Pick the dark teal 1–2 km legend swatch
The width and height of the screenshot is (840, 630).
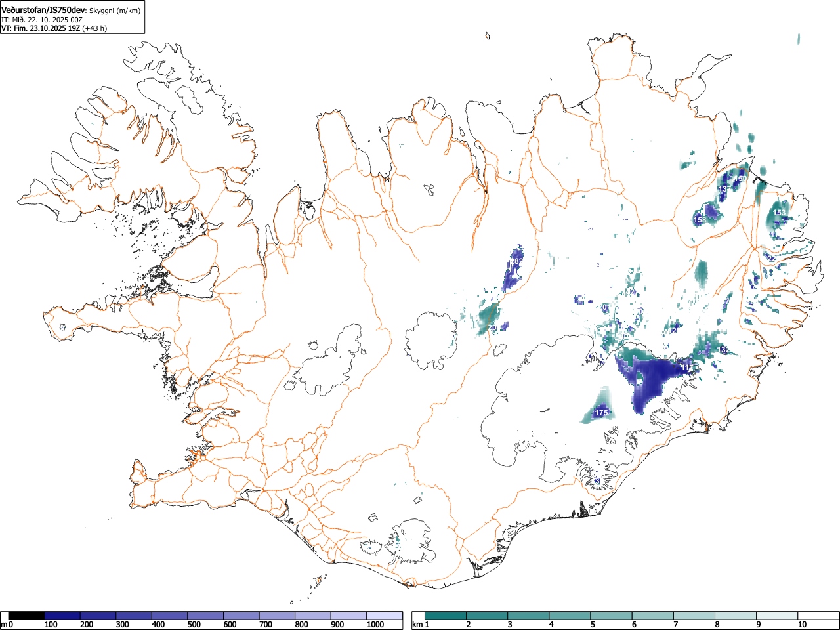point(446,616)
